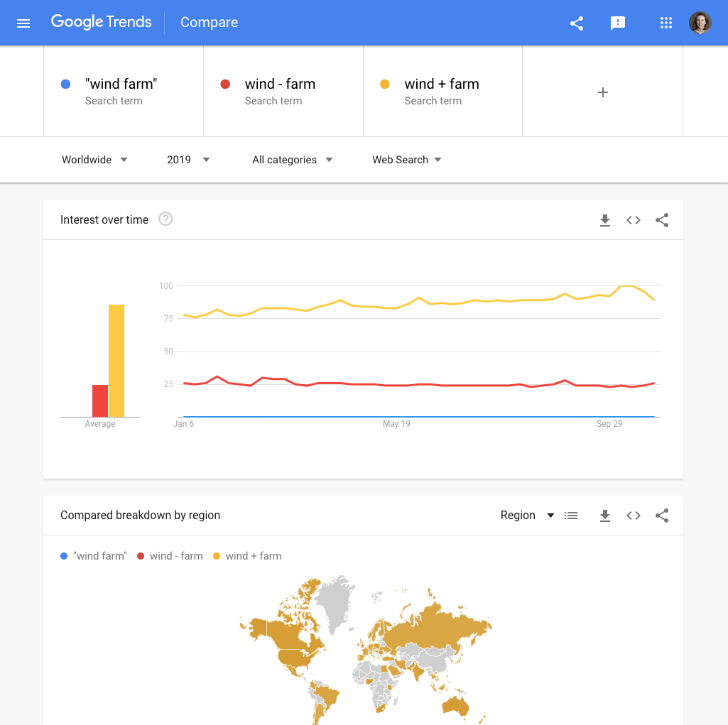Click the blue dot beside "wind farm" term
Image resolution: width=728 pixels, height=725 pixels.
point(65,84)
